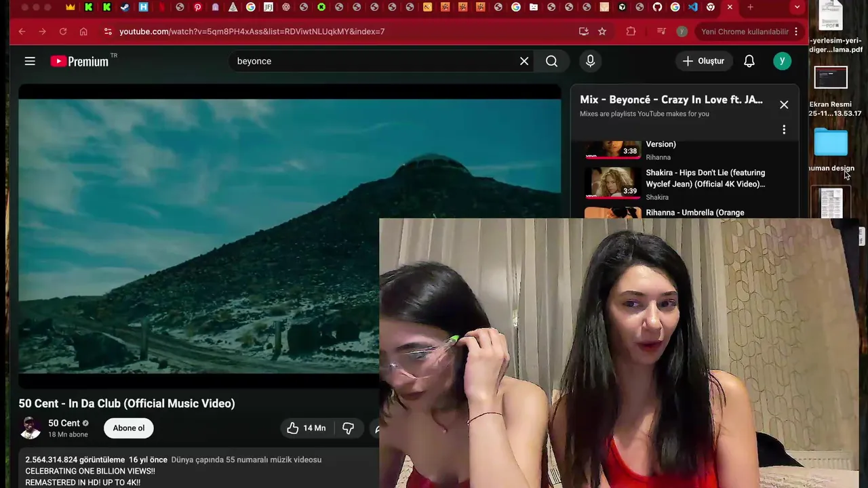
Task: Open Chrome extensions puzzle icon
Action: tap(631, 31)
